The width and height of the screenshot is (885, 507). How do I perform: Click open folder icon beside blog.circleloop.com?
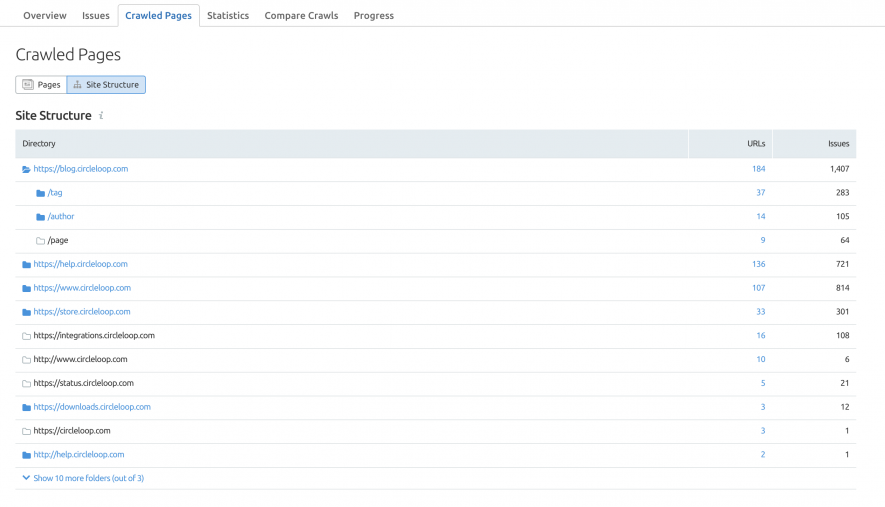point(26,169)
